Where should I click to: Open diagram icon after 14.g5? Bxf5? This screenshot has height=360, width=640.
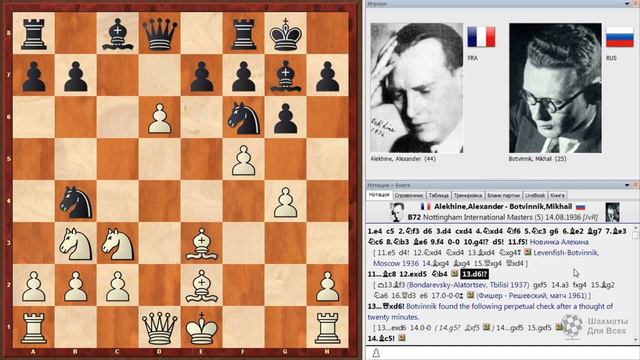tap(486, 327)
